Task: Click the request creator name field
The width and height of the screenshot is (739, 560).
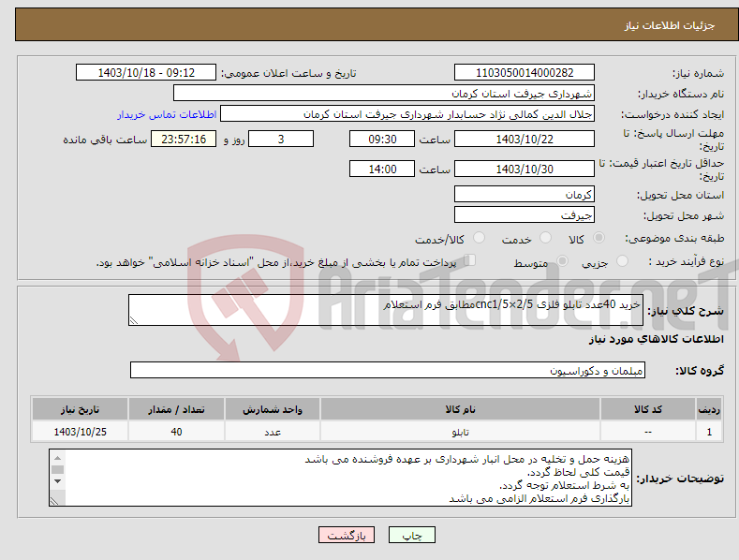Action: [x=407, y=114]
